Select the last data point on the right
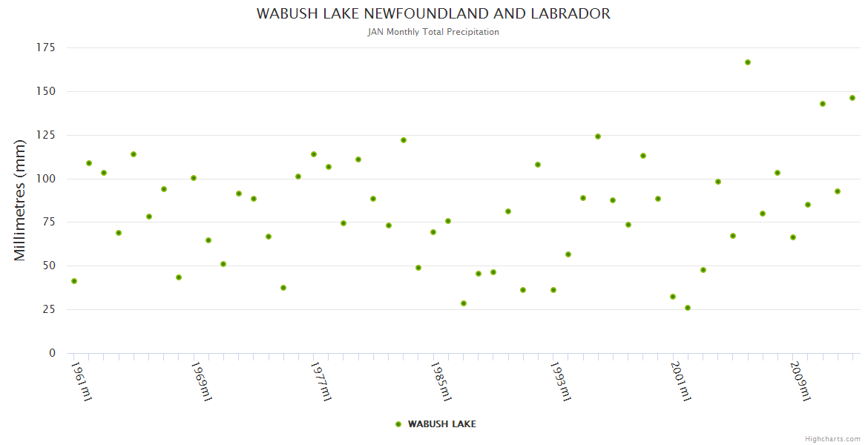Screen dimensions: 868x445 click(852, 98)
